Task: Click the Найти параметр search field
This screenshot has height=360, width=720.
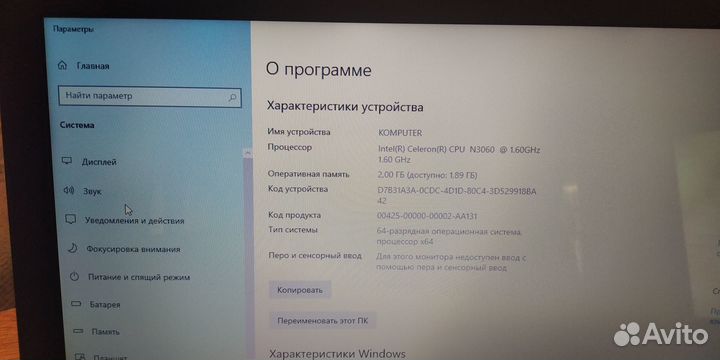Action: (x=150, y=96)
